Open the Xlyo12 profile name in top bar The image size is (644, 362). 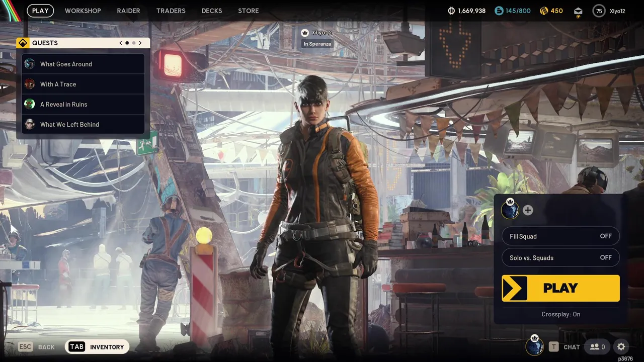(x=617, y=11)
